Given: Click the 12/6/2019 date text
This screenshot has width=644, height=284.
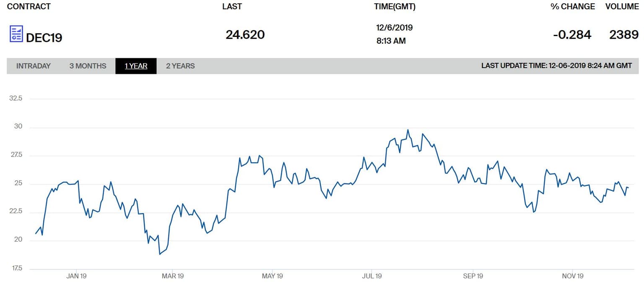Looking at the screenshot, I should [x=395, y=28].
